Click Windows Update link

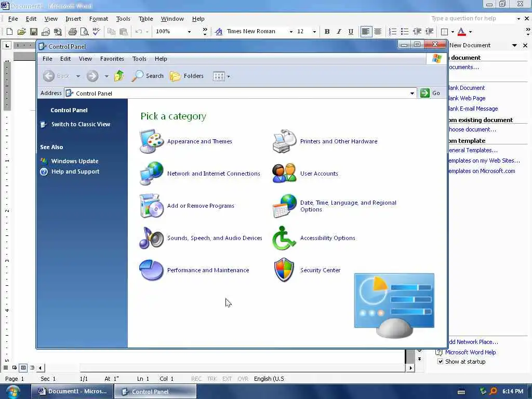pyautogui.click(x=75, y=161)
